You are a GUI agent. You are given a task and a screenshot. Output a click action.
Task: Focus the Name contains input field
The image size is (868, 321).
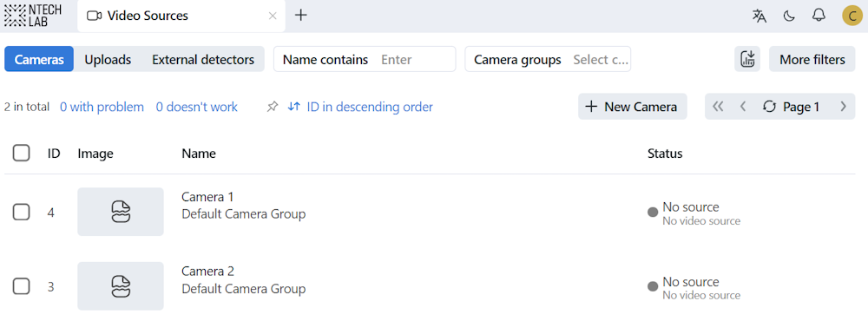(x=365, y=59)
